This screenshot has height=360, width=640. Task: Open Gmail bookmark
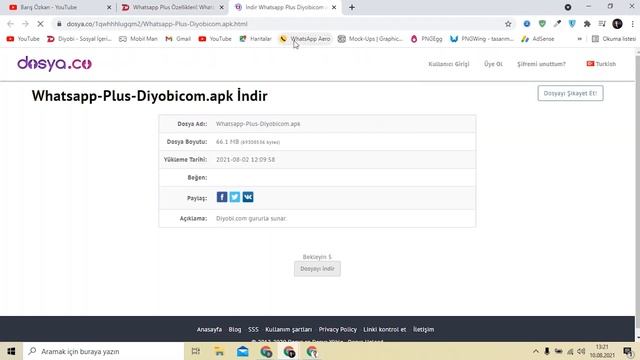178,39
